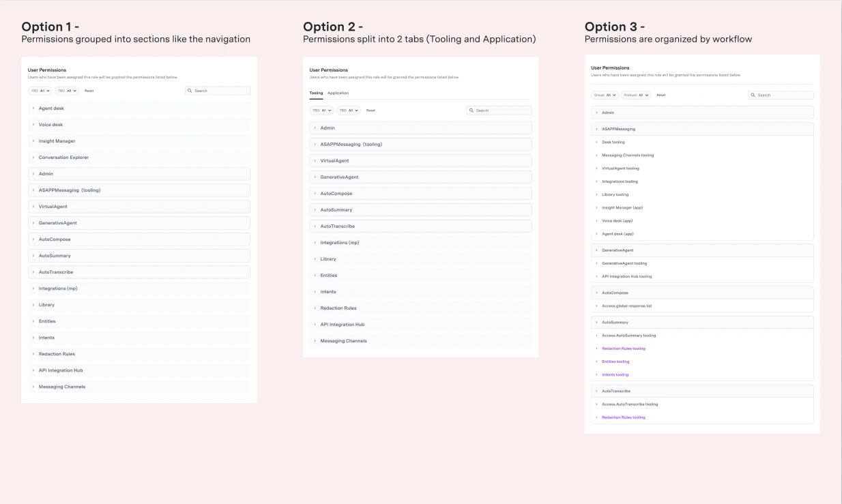Viewport: 842px width, 504px height.
Task: Click Reset in Option 3 filters
Action: tap(661, 95)
